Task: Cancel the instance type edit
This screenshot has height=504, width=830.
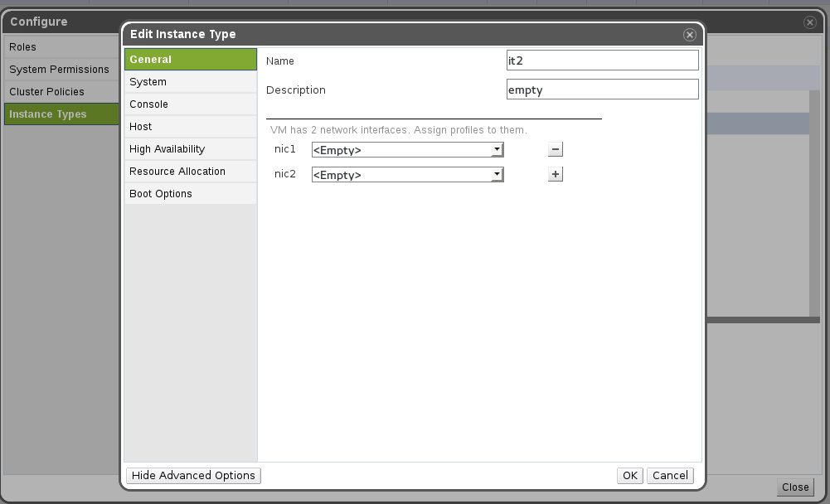Action: point(670,475)
